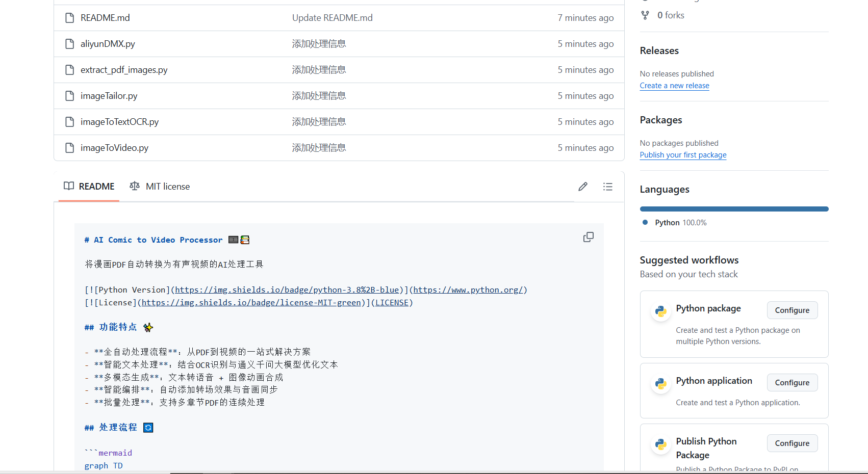
Task: Open the imageToTextOCR.py file
Action: click(x=119, y=122)
